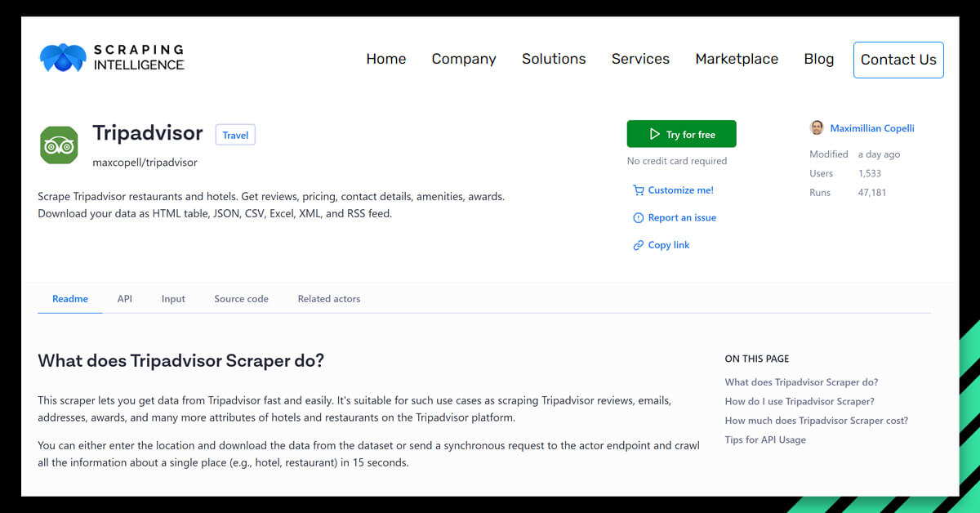Open the Services menu item

(x=640, y=59)
